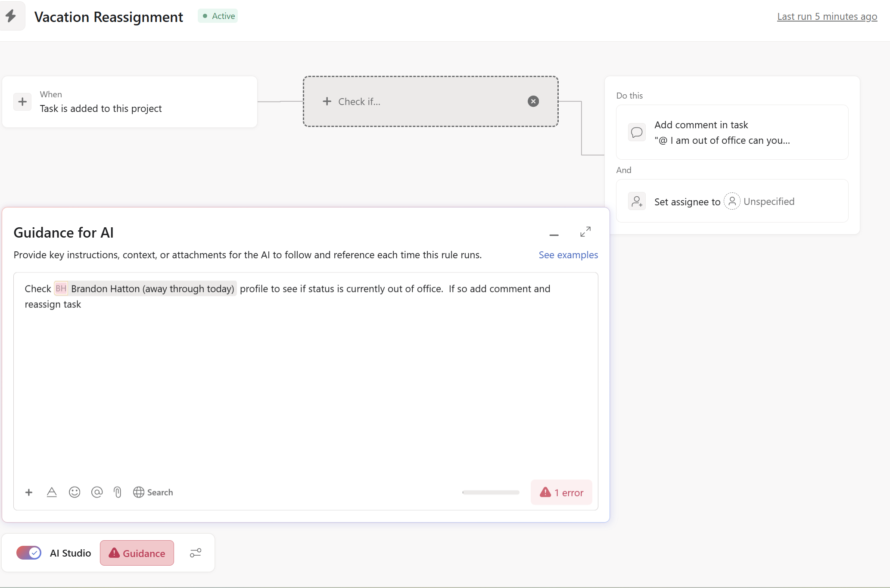
Task: Toggle the AI Studio switch off
Action: click(x=29, y=553)
